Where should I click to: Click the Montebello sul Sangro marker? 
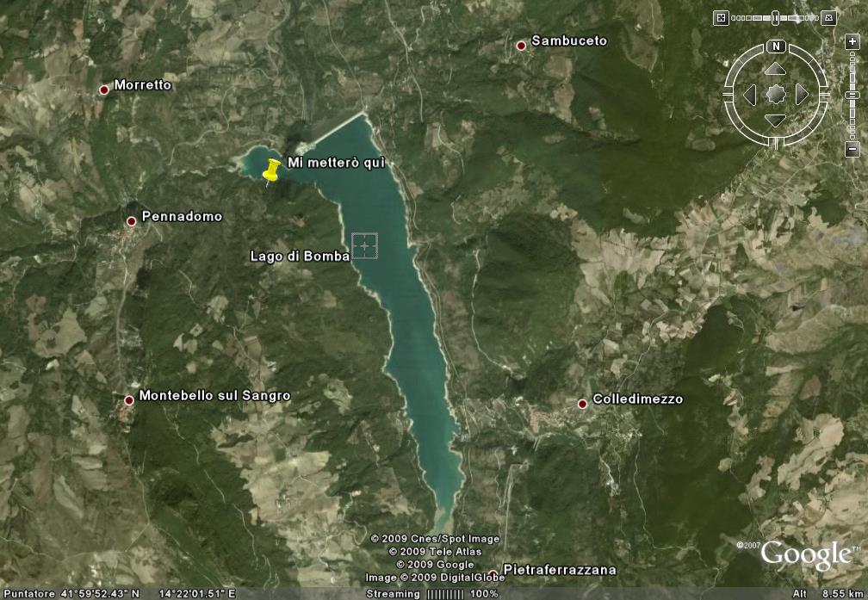click(x=129, y=399)
